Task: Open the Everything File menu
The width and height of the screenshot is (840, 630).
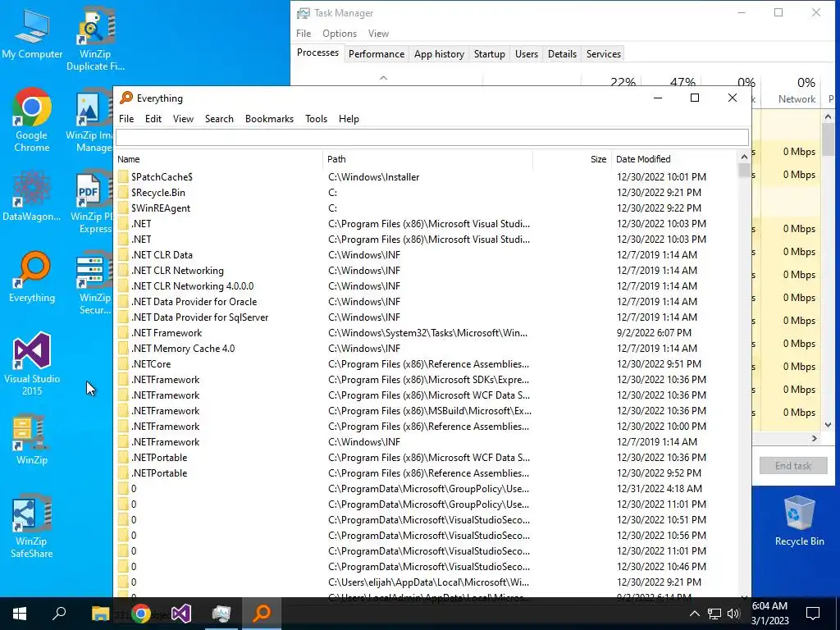Action: pos(126,119)
